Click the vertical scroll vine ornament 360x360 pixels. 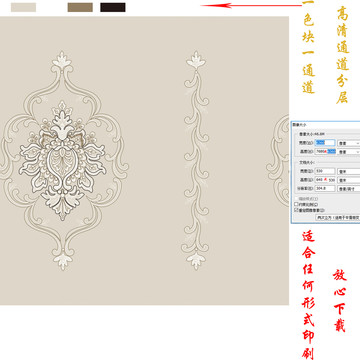(x=196, y=160)
